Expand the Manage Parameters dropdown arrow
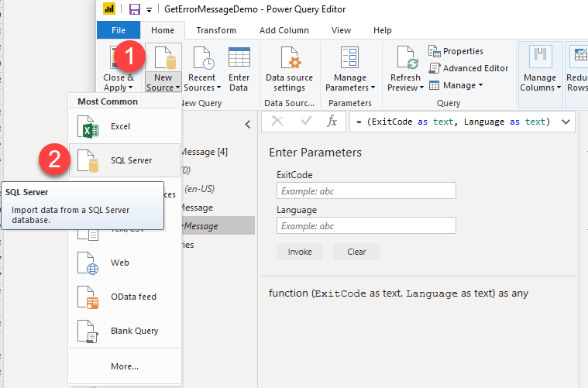This screenshot has height=388, width=588. coord(373,88)
